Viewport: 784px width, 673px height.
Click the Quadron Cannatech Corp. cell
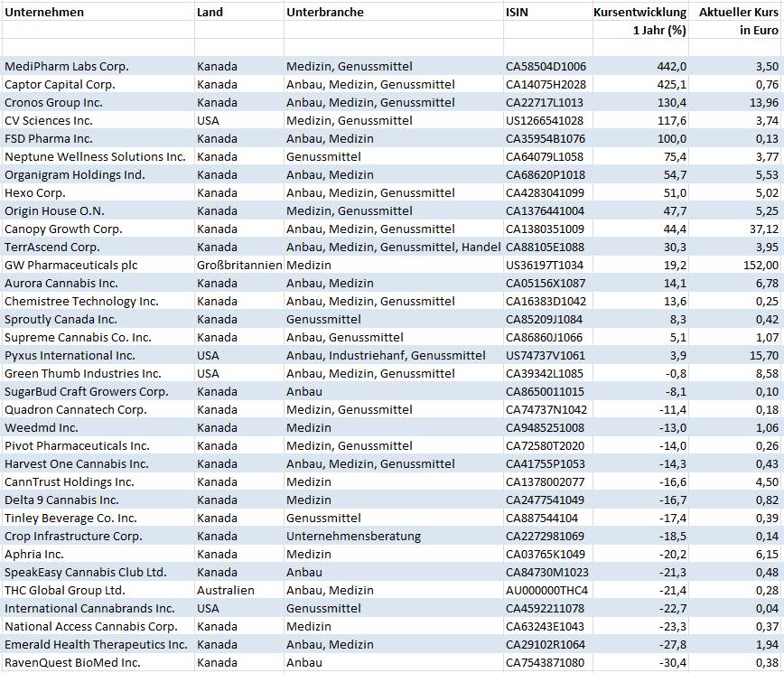pyautogui.click(x=98, y=409)
